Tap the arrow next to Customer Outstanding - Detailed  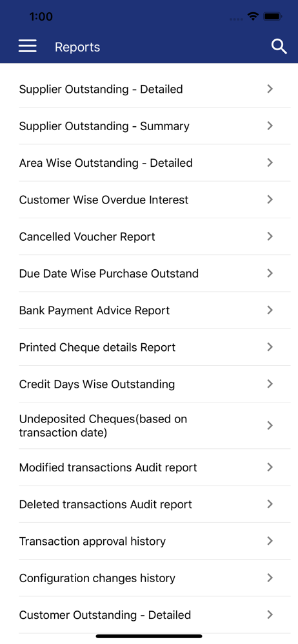pyautogui.click(x=270, y=615)
